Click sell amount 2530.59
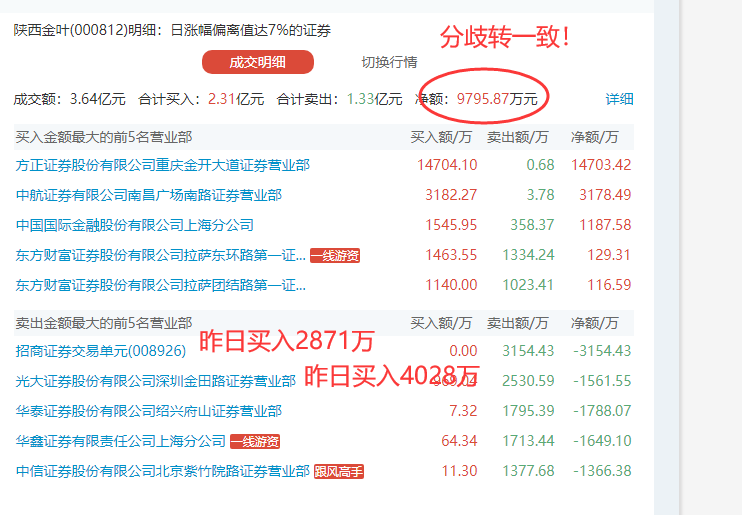This screenshot has width=742, height=515. pos(528,381)
